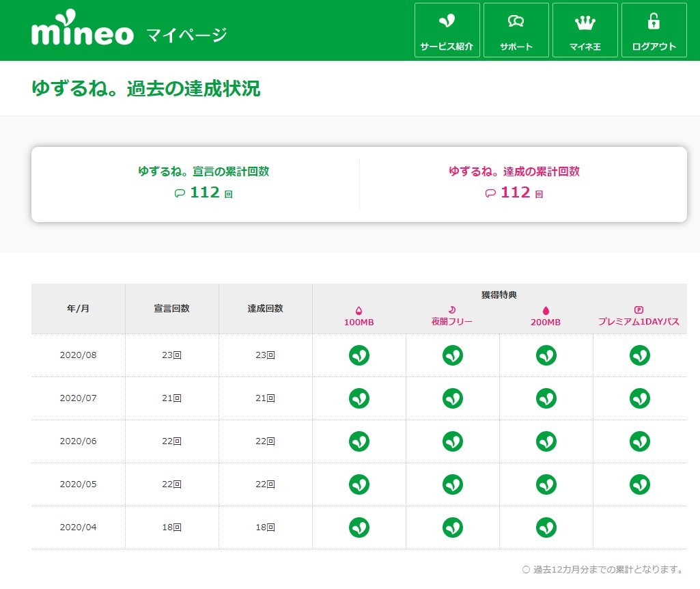Viewport: 700px width, 589px height.
Task: Click the ログアウト button
Action: click(654, 30)
